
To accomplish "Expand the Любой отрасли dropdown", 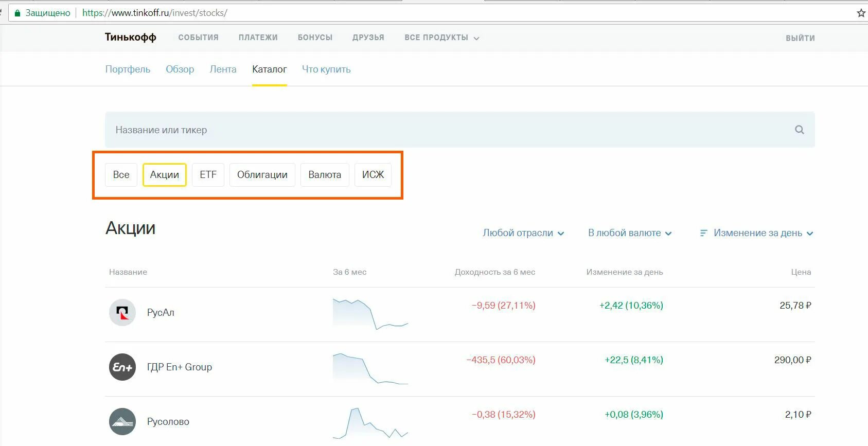I will (523, 233).
